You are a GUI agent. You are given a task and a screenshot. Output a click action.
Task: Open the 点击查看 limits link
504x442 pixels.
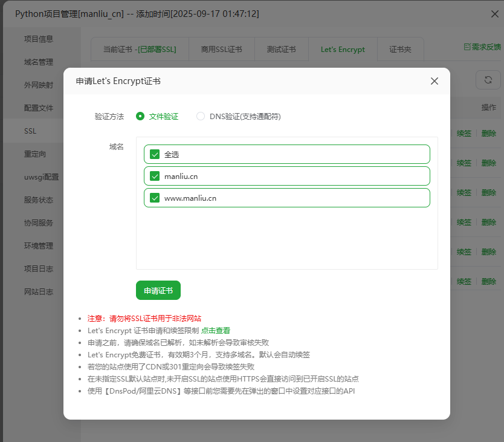point(215,331)
